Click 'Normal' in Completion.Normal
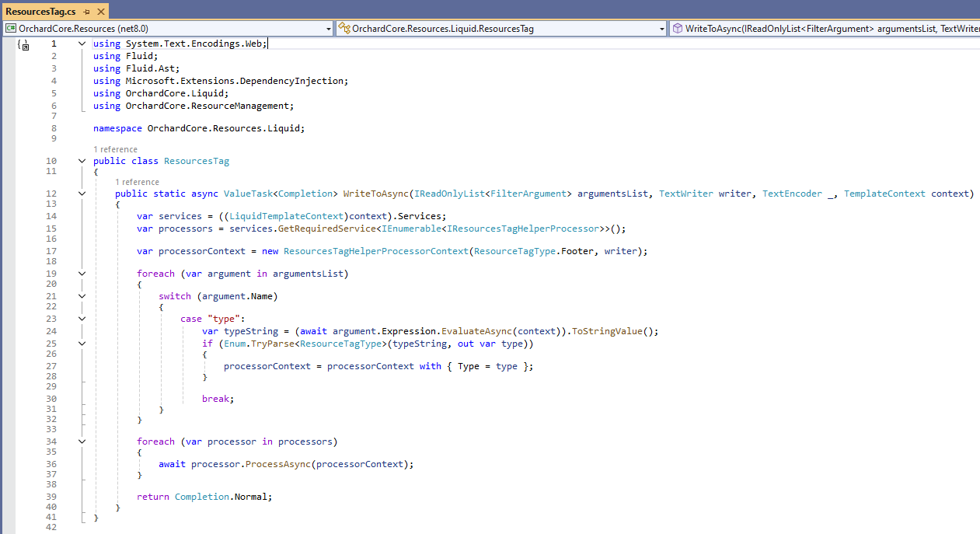This screenshot has width=980, height=534. click(x=251, y=497)
